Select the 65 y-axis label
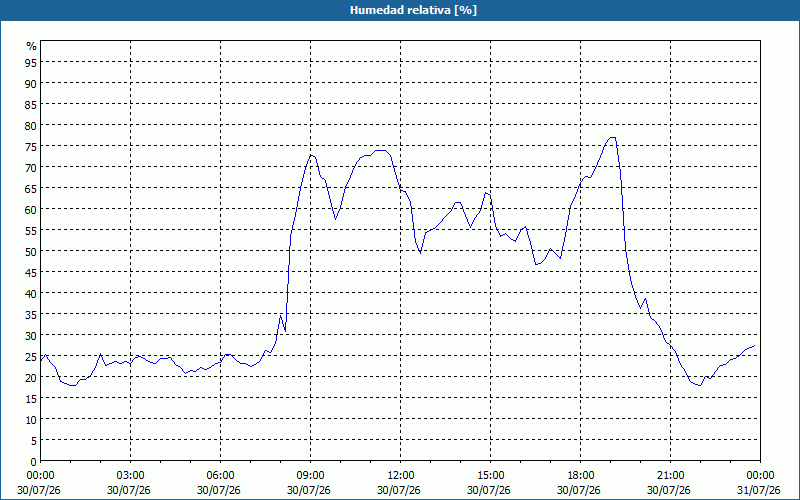This screenshot has height=500, width=800. coord(31,188)
